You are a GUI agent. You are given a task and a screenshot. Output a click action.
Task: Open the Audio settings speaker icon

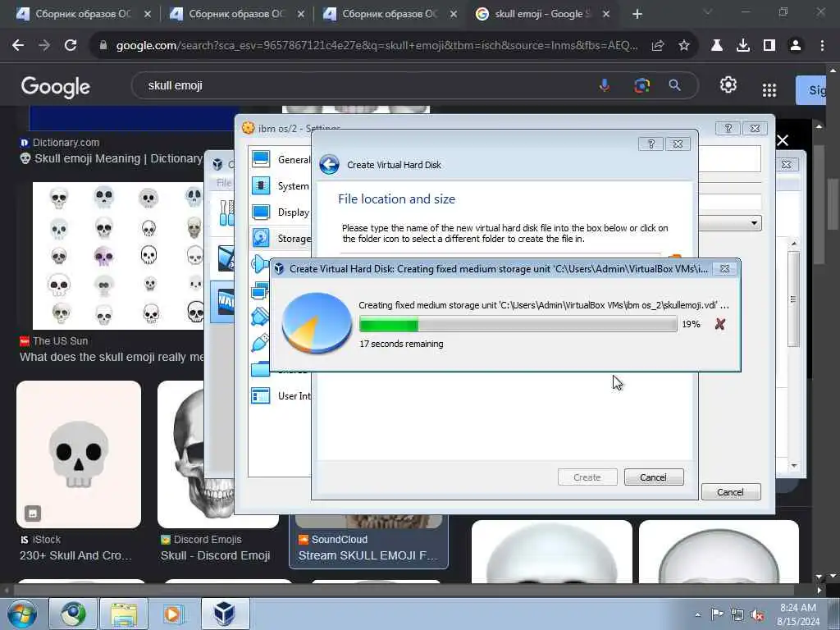pyautogui.click(x=260, y=265)
